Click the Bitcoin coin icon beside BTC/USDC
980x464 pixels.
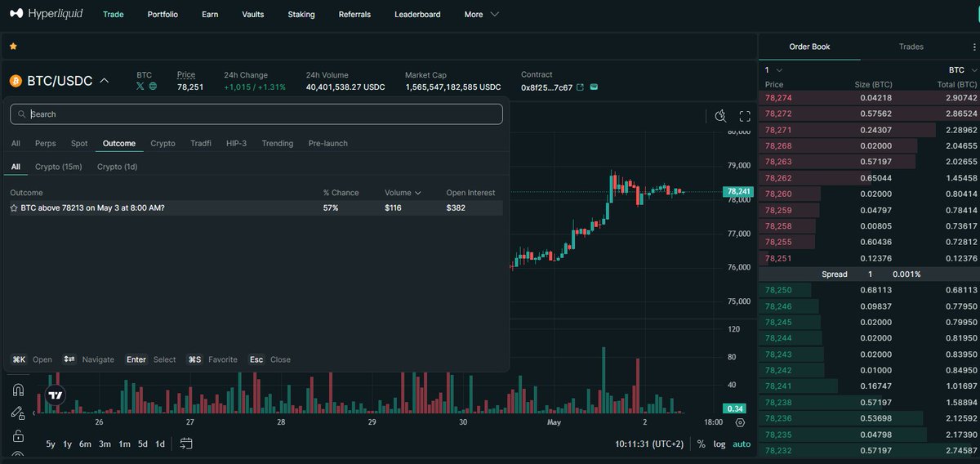[16, 81]
